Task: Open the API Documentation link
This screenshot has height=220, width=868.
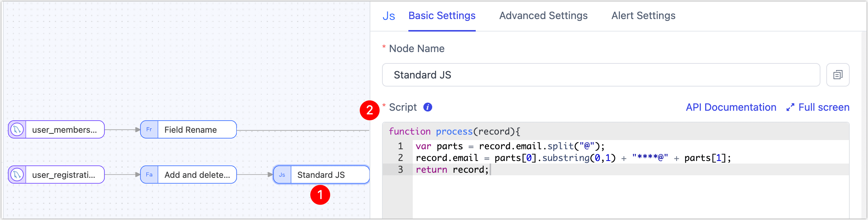Action: pyautogui.click(x=731, y=107)
